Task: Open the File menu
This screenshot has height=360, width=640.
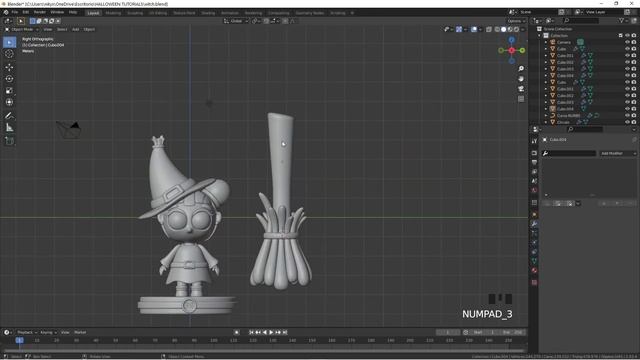Action: point(15,12)
